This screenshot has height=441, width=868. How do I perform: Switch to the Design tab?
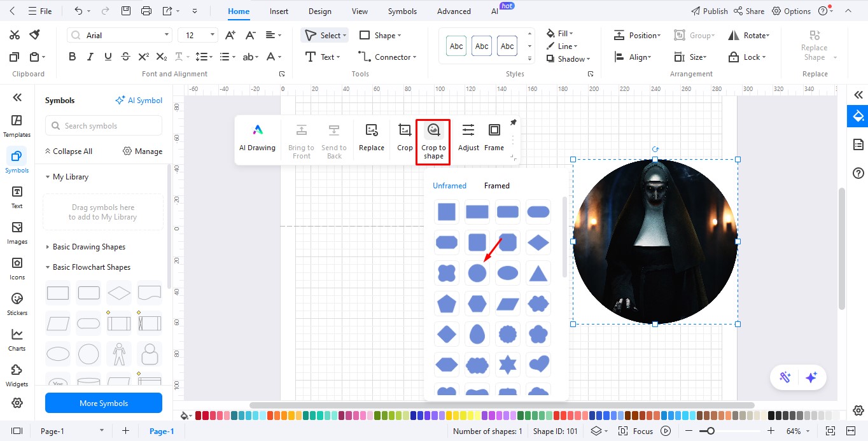319,11
